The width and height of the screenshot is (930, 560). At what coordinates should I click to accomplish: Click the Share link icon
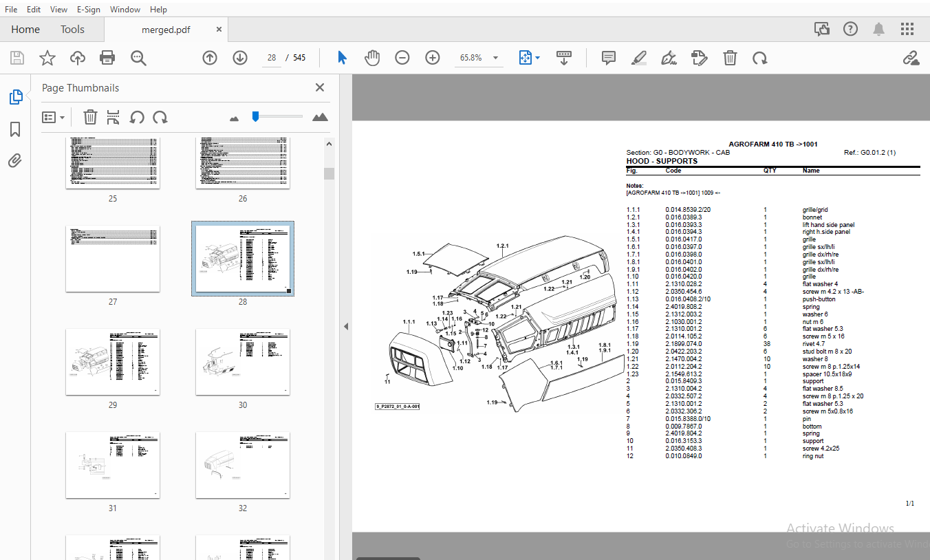pyautogui.click(x=911, y=58)
